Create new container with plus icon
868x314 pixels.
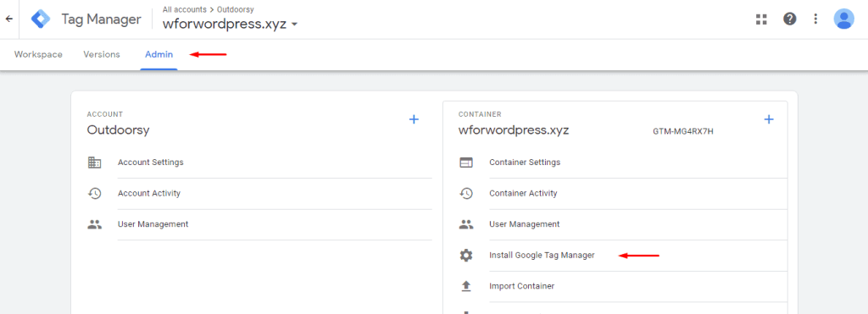pyautogui.click(x=768, y=119)
